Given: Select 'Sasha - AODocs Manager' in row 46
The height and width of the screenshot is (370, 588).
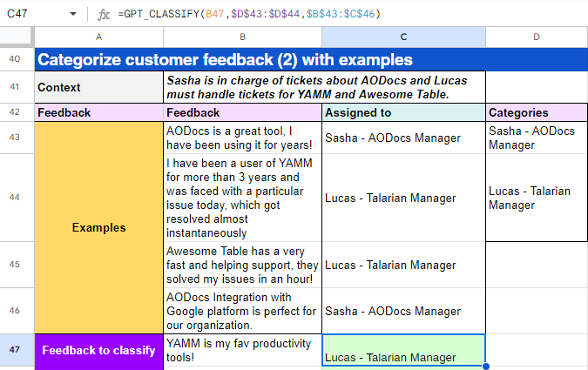Looking at the screenshot, I should (403, 311).
